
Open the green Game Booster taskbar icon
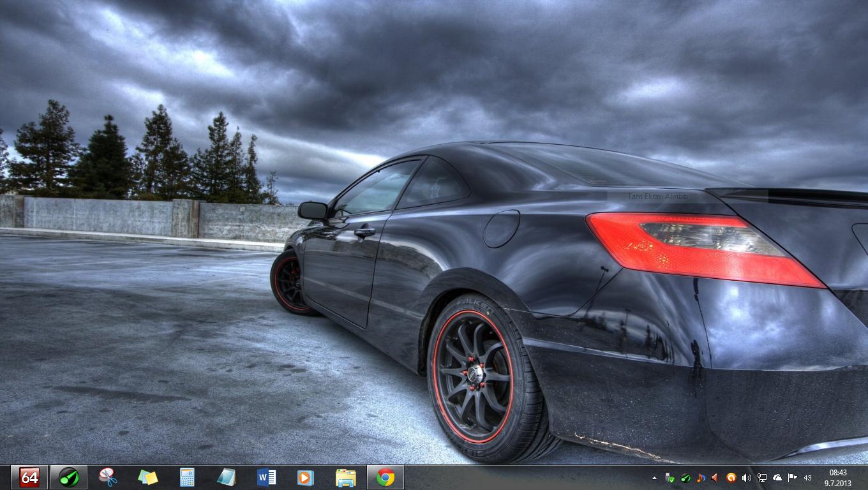coord(69,477)
